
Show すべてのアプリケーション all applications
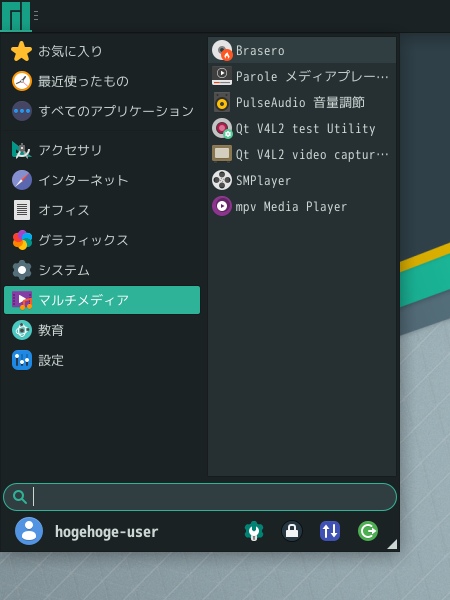102,111
